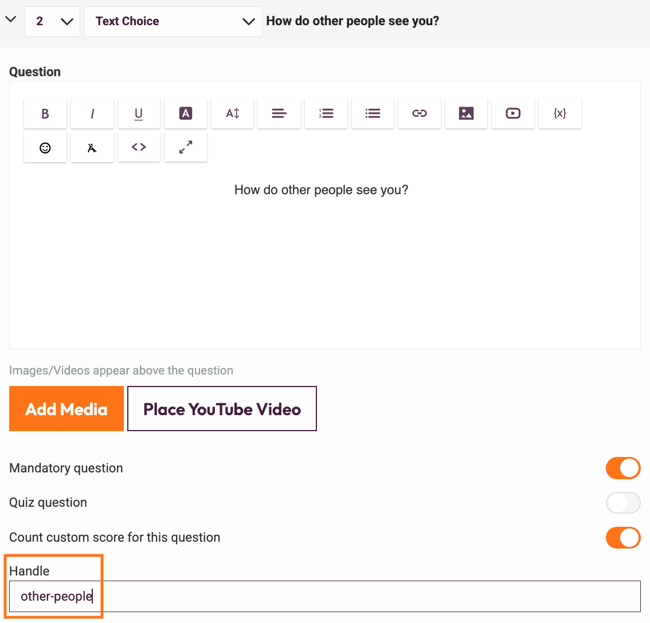Open the emoji picker
Screen dimensions: 650x623
[45, 148]
